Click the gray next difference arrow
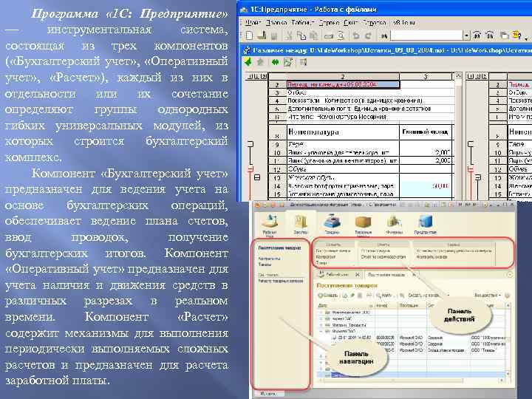The image size is (532, 399). click(262, 62)
